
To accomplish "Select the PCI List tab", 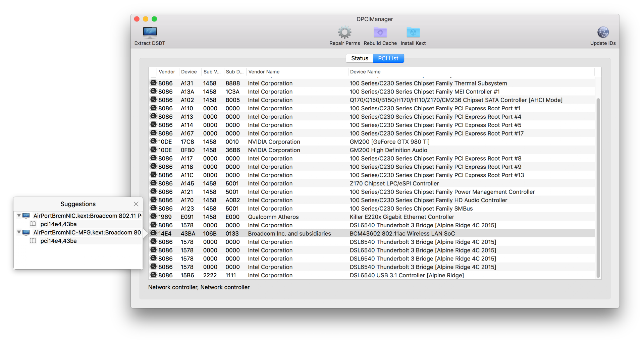I will (388, 58).
